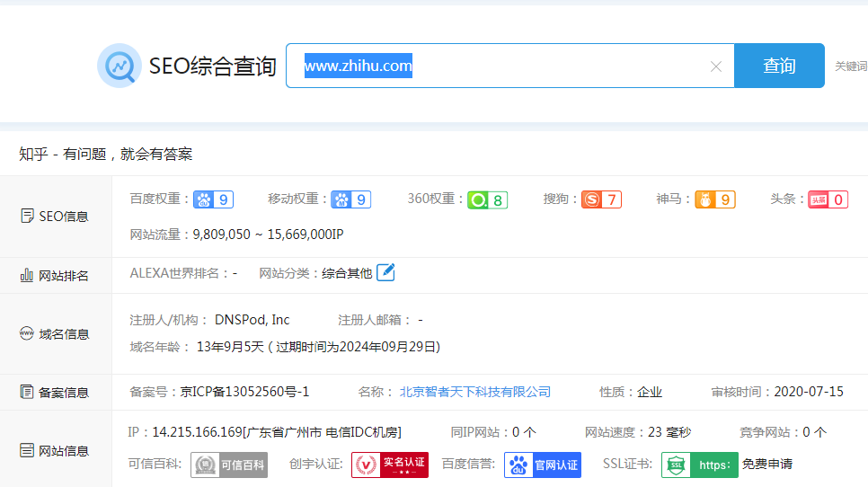This screenshot has height=487, width=868.
Task: Select the 备案信息 row label
Action: [64, 393]
